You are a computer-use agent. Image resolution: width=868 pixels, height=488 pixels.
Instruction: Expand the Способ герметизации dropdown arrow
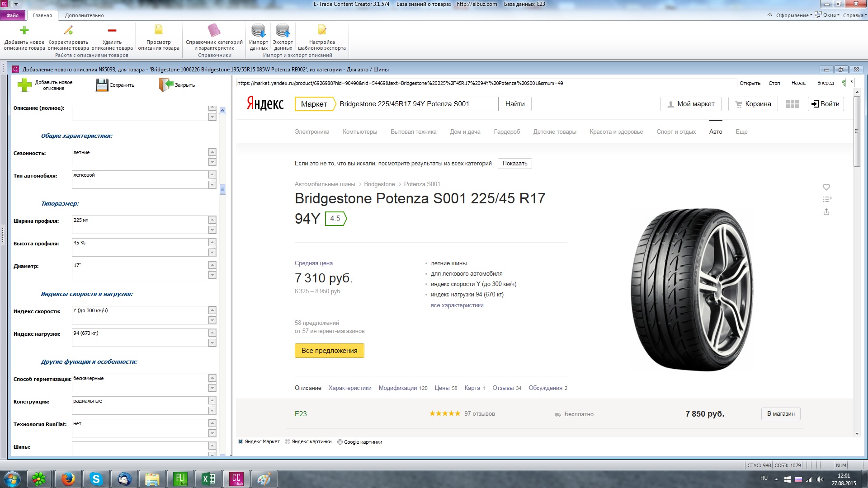[x=212, y=388]
